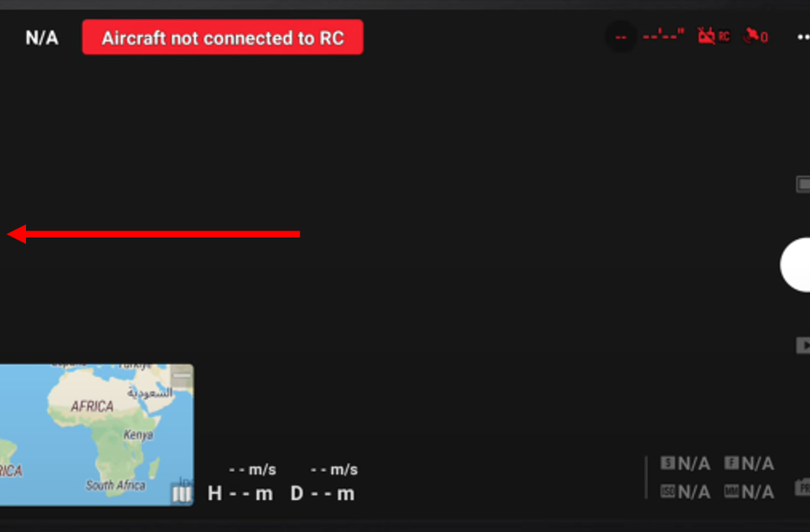Screen dimensions: 810x532
Task: Tap the H height telemetry readout
Action: tap(241, 493)
